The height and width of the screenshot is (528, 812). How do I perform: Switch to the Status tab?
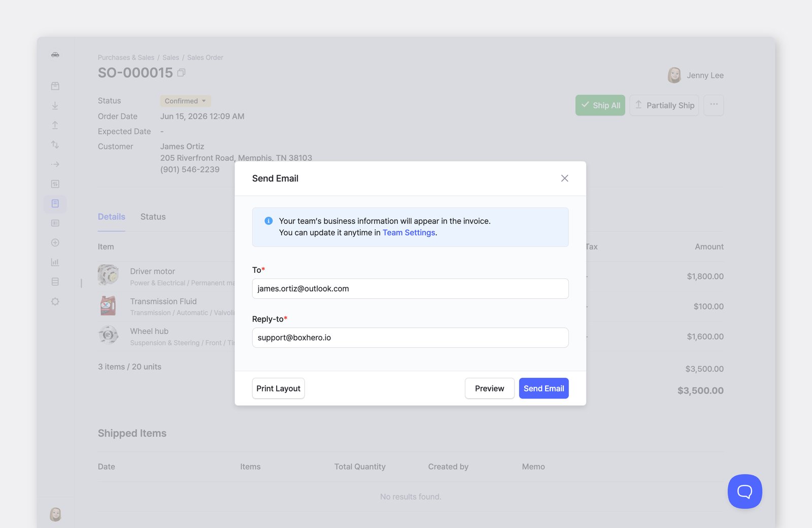click(153, 217)
